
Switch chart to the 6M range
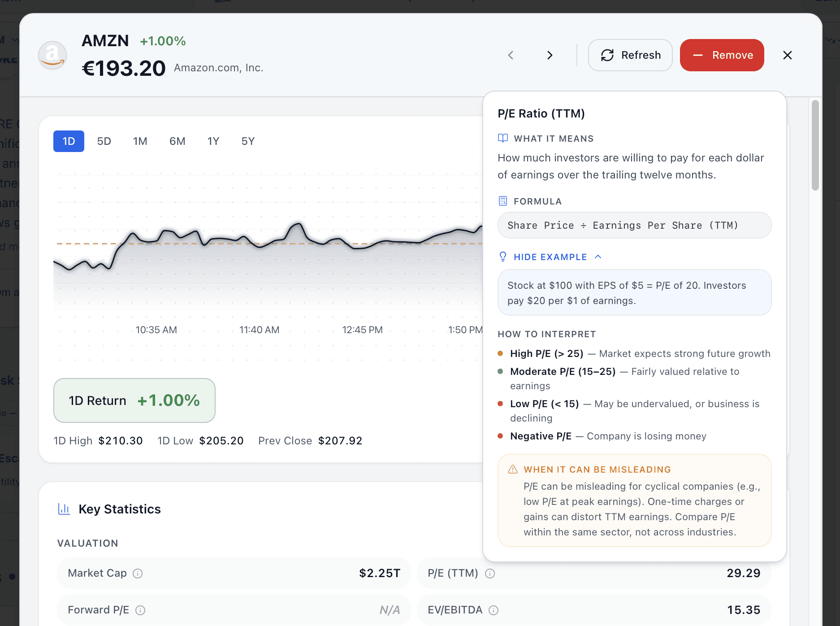(178, 141)
